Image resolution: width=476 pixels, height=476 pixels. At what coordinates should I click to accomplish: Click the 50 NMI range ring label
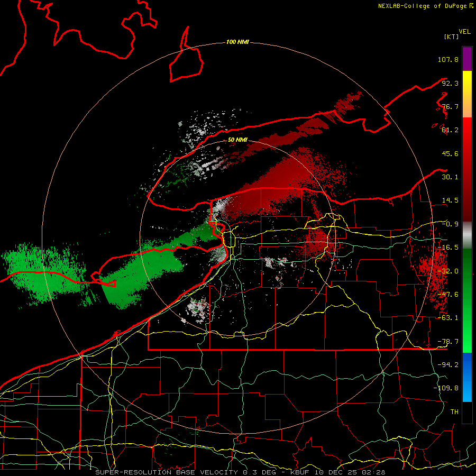point(237,140)
